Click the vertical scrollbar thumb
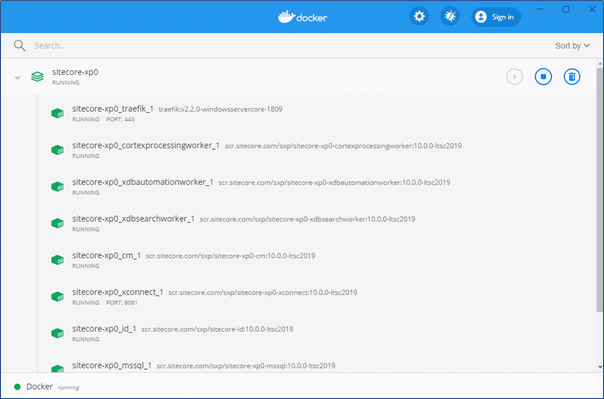This screenshot has width=604, height=399. [x=599, y=190]
